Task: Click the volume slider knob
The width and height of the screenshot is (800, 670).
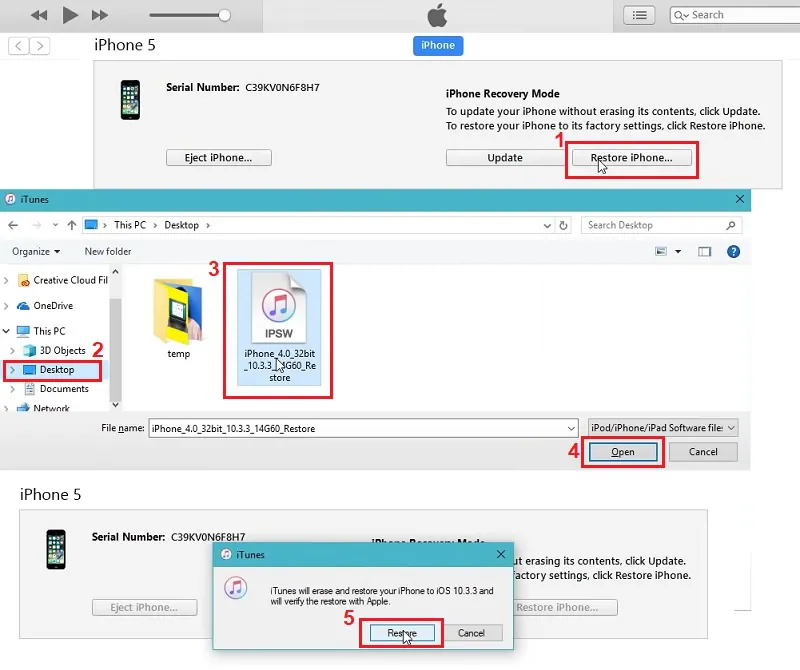Action: pos(224,15)
